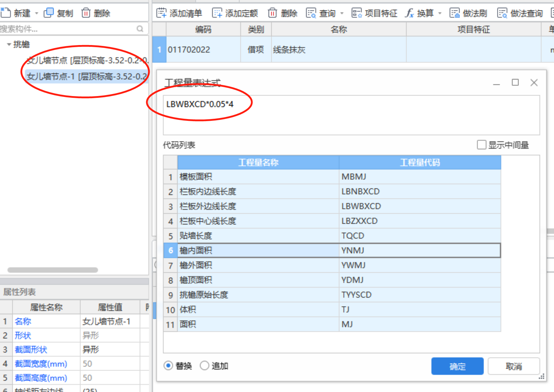Select the 替换 radio button
This screenshot has width=554, height=392.
pos(168,366)
